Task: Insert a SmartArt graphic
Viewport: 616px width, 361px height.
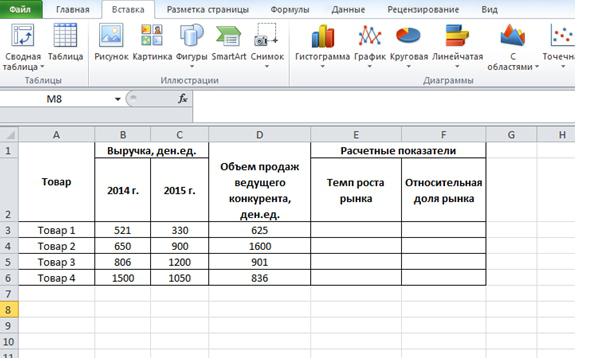Action: point(229,42)
